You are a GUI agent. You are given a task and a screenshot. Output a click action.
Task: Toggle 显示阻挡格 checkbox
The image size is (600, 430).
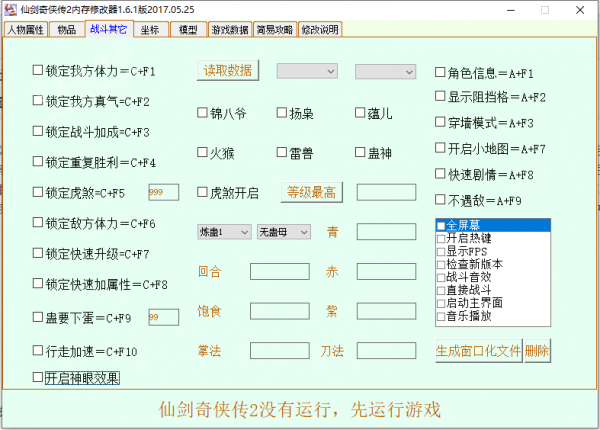[440, 96]
